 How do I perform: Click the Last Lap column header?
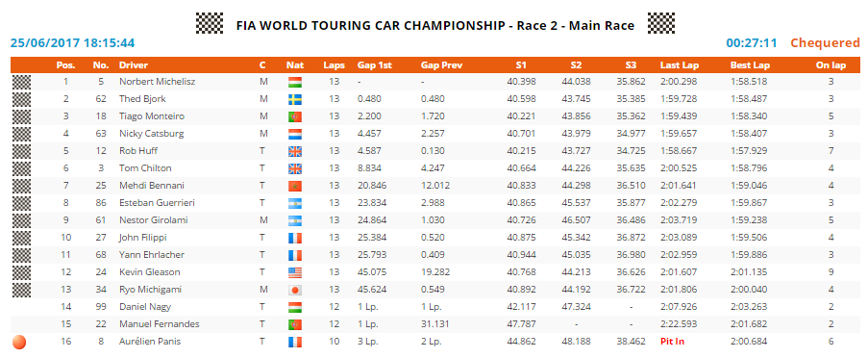click(x=680, y=65)
